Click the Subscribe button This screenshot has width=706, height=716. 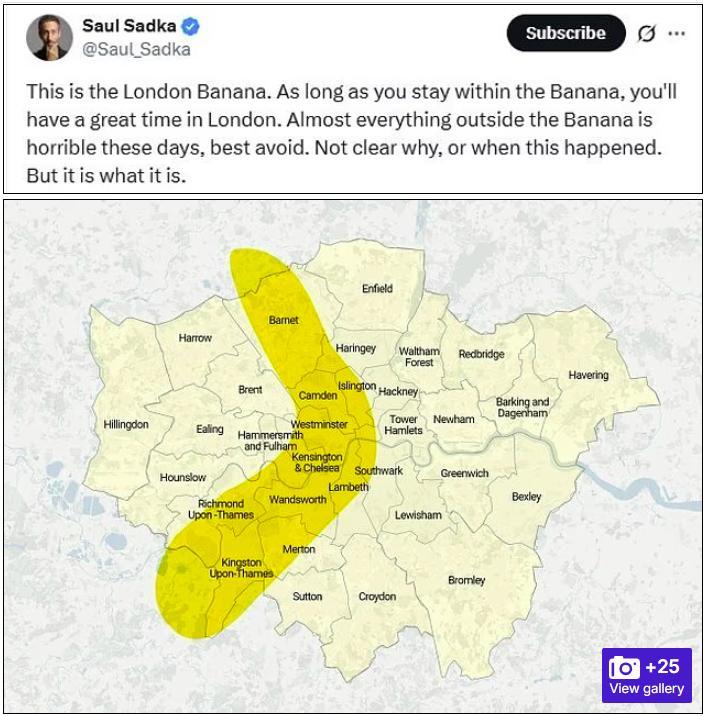point(565,33)
